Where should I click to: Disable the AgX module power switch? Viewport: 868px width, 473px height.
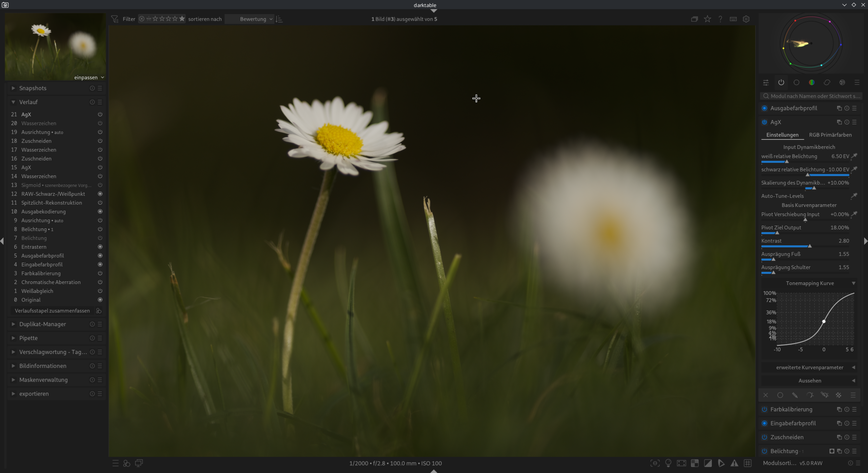pos(764,122)
